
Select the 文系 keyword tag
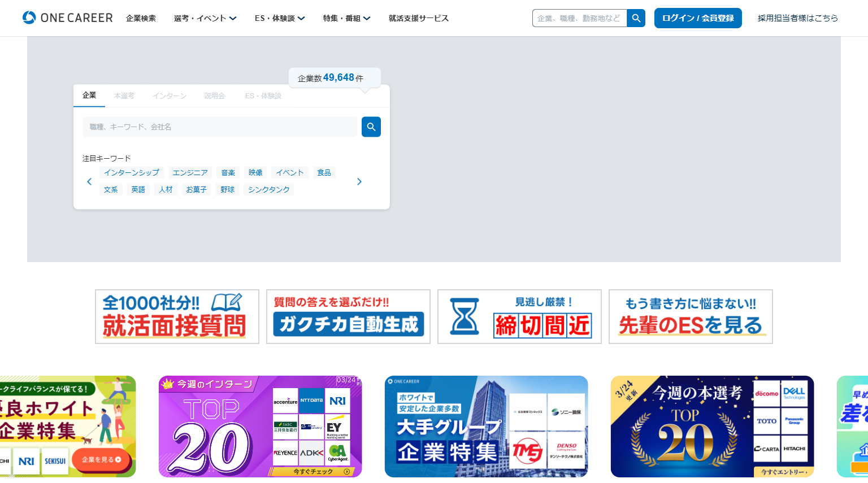click(x=111, y=190)
